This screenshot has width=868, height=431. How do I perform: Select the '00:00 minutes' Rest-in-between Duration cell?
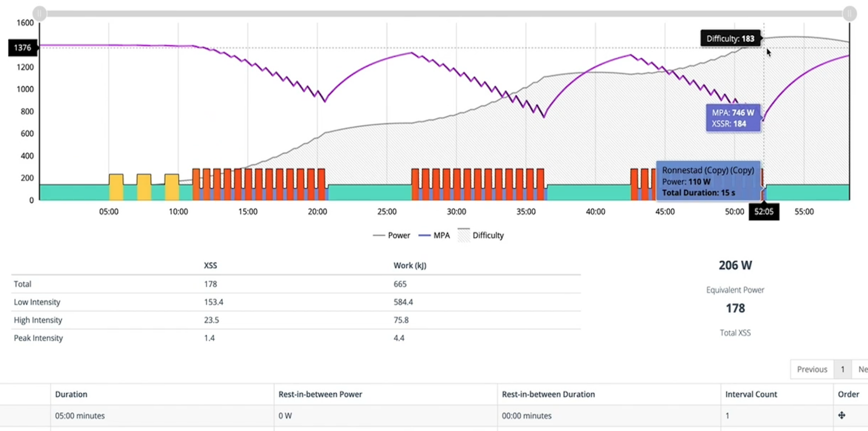pos(527,415)
